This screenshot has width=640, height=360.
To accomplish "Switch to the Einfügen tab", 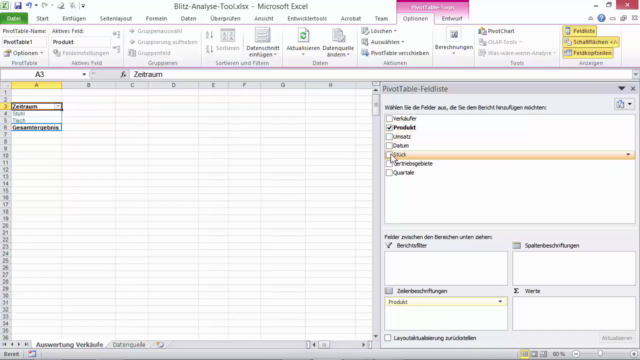I will [x=74, y=18].
